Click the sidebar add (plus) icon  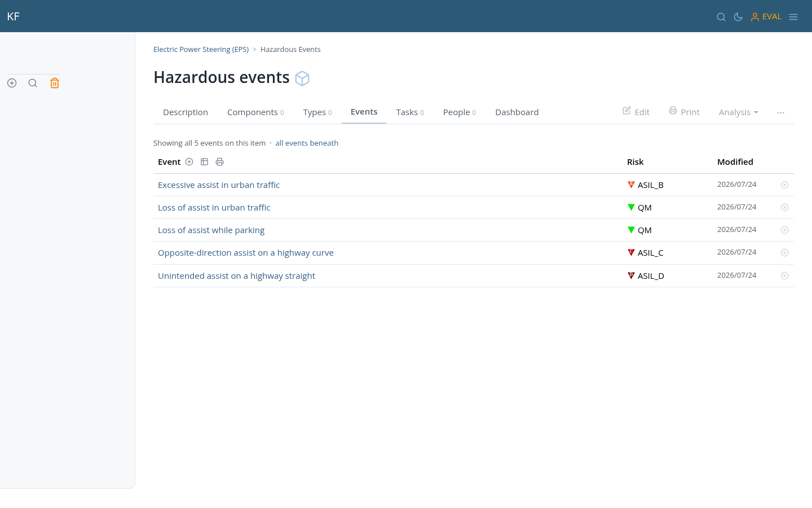[12, 83]
